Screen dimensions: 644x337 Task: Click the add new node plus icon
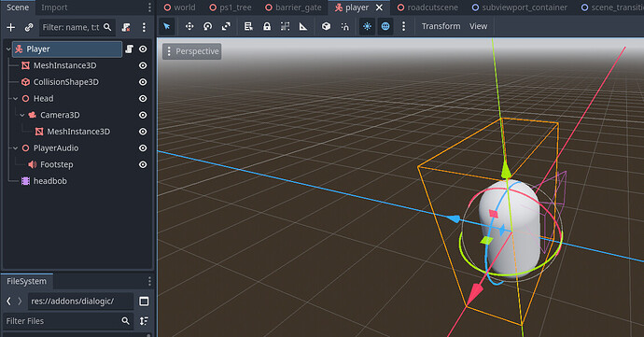click(10, 27)
